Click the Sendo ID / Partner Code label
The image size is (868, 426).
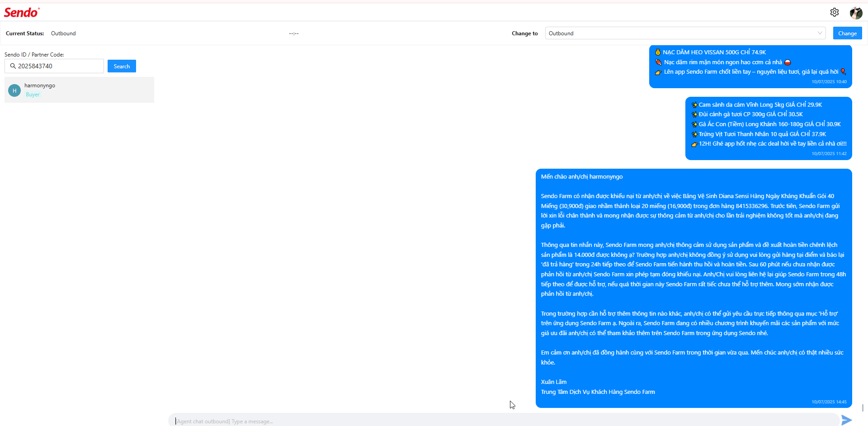(34, 55)
